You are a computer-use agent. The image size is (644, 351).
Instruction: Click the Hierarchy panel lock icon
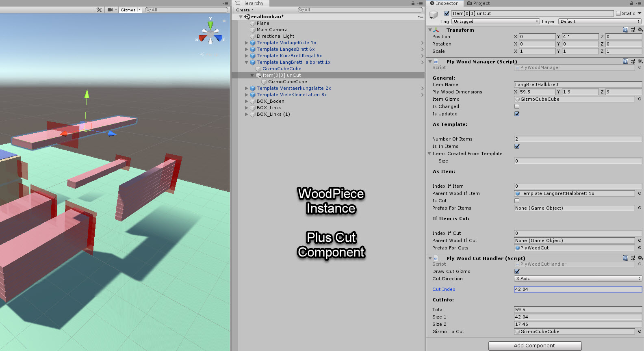coord(413,3)
